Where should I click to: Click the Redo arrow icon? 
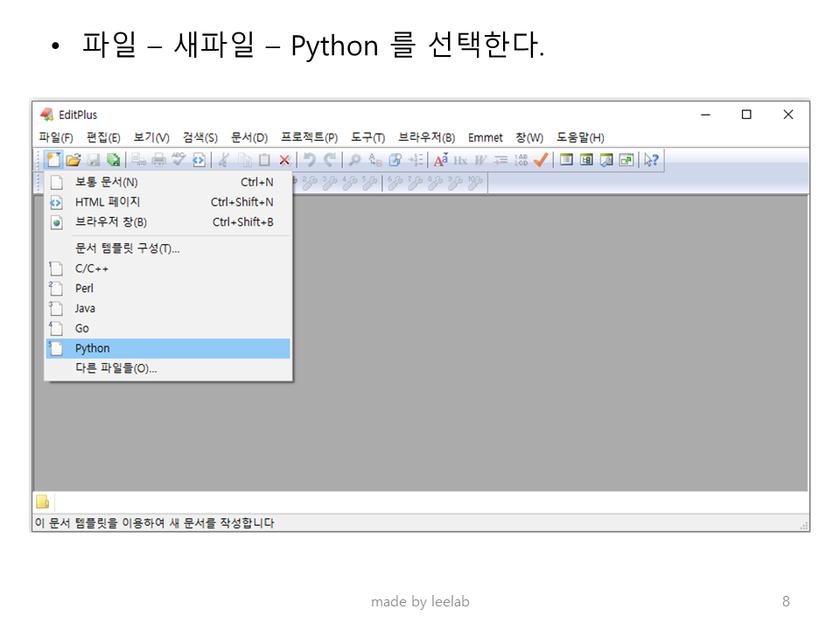point(330,159)
